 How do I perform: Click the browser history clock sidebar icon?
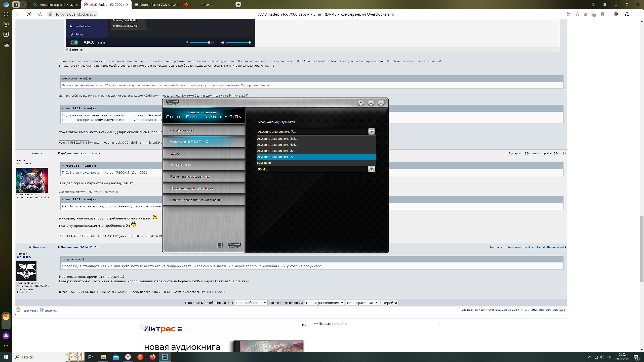(6, 14)
